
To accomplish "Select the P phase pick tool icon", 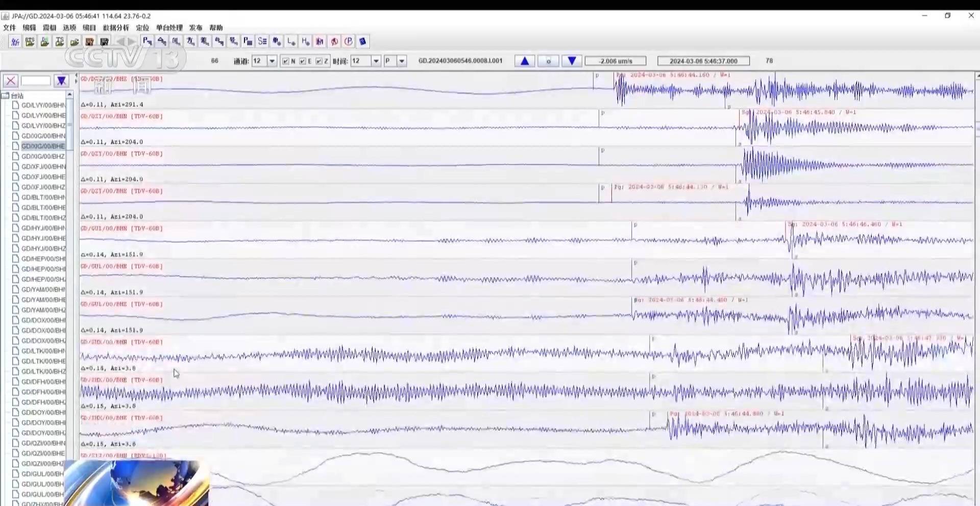I will coord(148,41).
